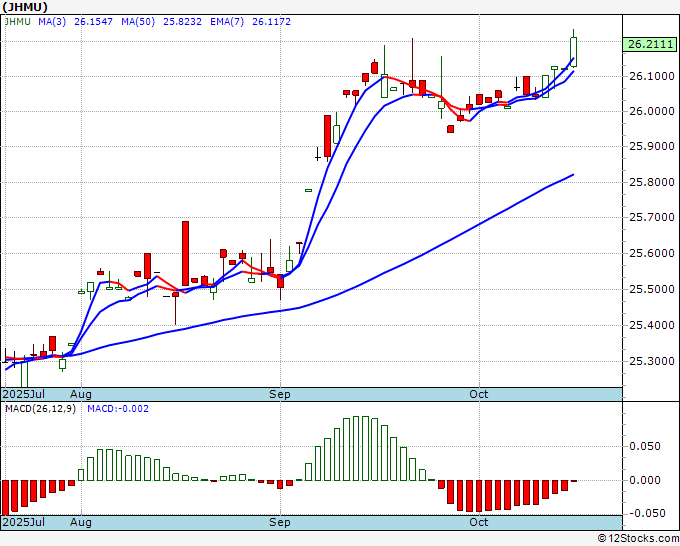Click Aug on price chart time axis

(x=81, y=394)
